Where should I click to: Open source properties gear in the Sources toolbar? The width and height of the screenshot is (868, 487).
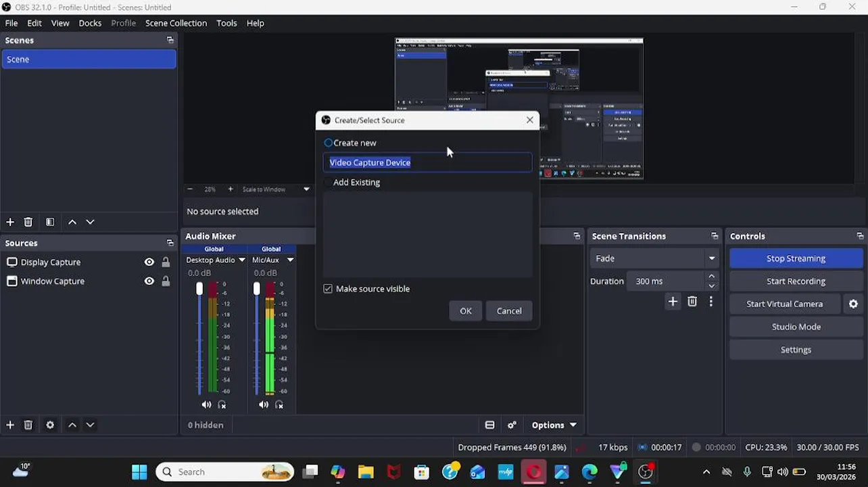(x=50, y=425)
